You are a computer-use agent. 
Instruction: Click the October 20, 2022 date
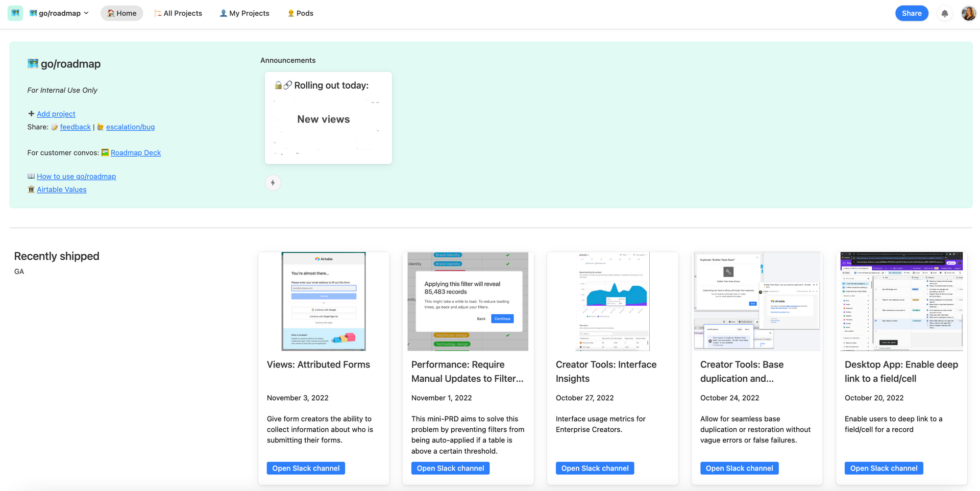click(x=874, y=398)
